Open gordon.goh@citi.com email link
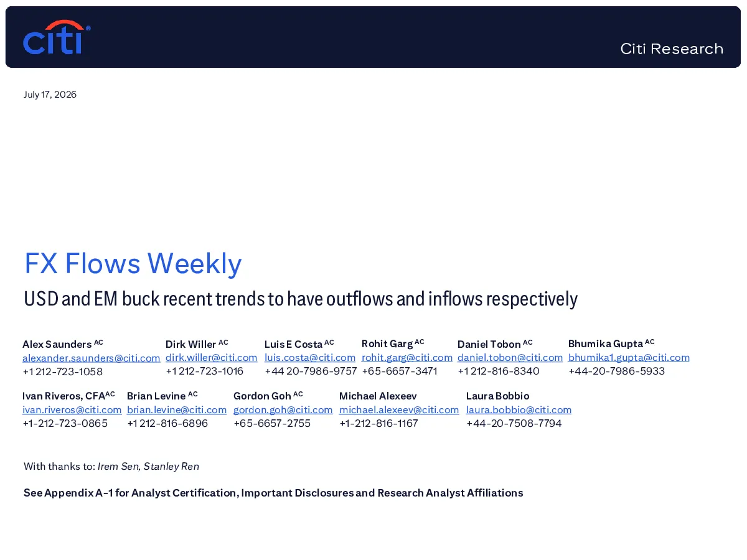 pyautogui.click(x=283, y=409)
